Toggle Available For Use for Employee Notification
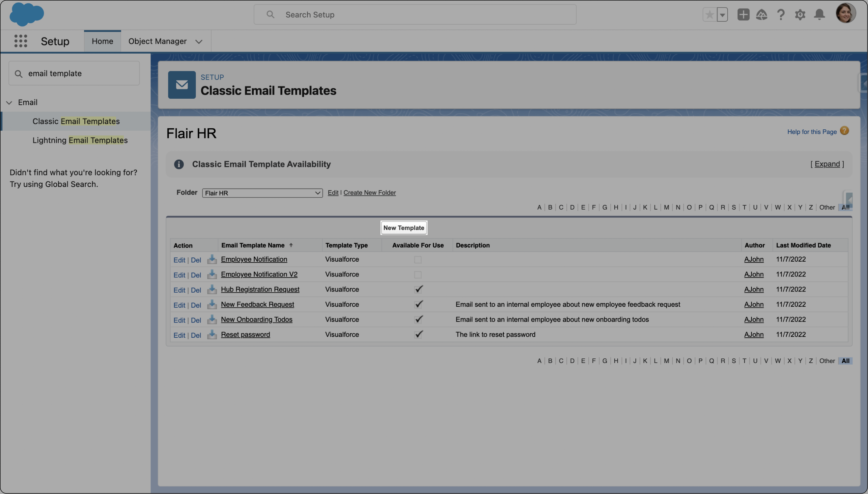868x494 pixels. (x=418, y=260)
